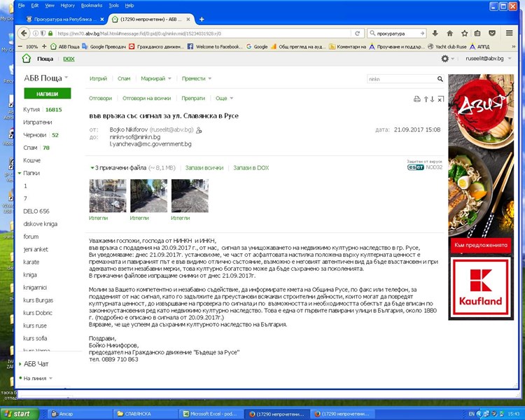525x420 pixels.
Task: Open the settings gear icon
Action: [445, 59]
